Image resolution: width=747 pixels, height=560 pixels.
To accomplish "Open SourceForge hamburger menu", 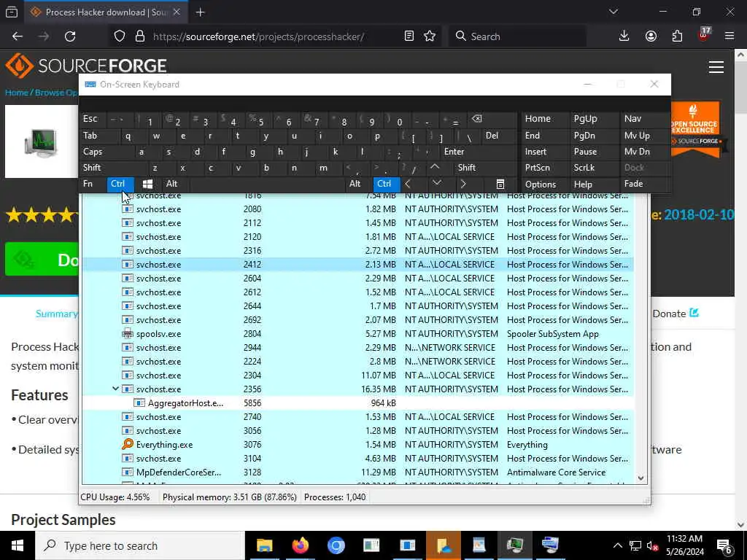I will click(716, 67).
